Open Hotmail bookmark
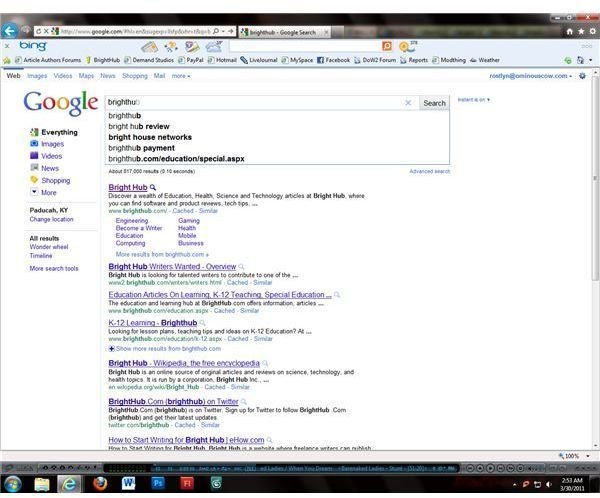This screenshot has width=600, height=498. click(x=222, y=60)
